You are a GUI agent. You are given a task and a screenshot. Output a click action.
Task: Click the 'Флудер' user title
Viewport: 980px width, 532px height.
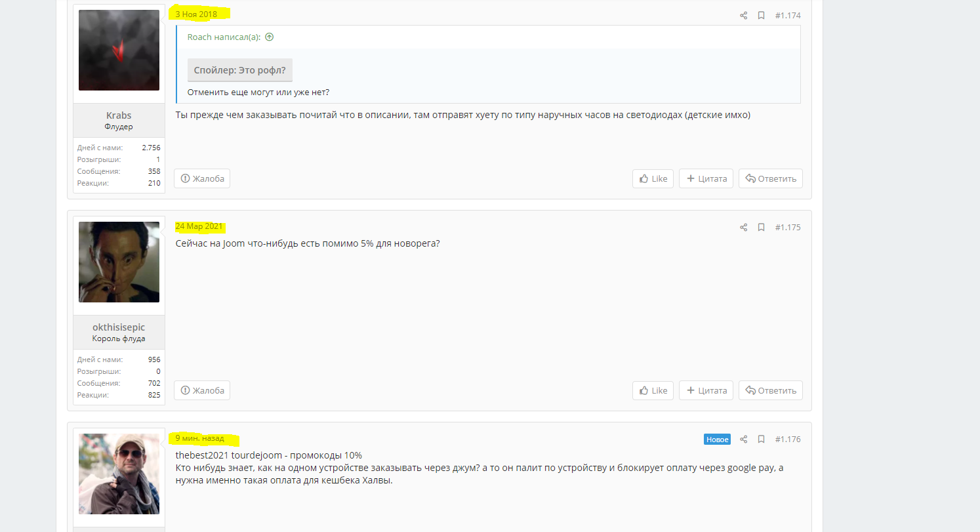119,127
